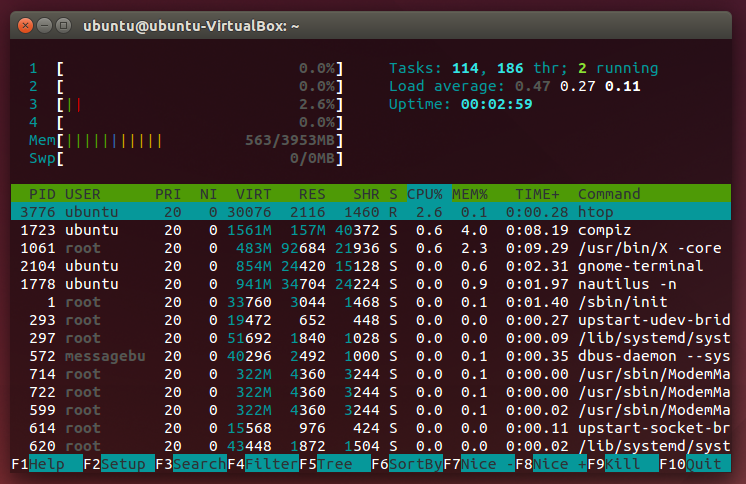Click the messagebu user name
The height and width of the screenshot is (484, 746).
click(x=105, y=356)
